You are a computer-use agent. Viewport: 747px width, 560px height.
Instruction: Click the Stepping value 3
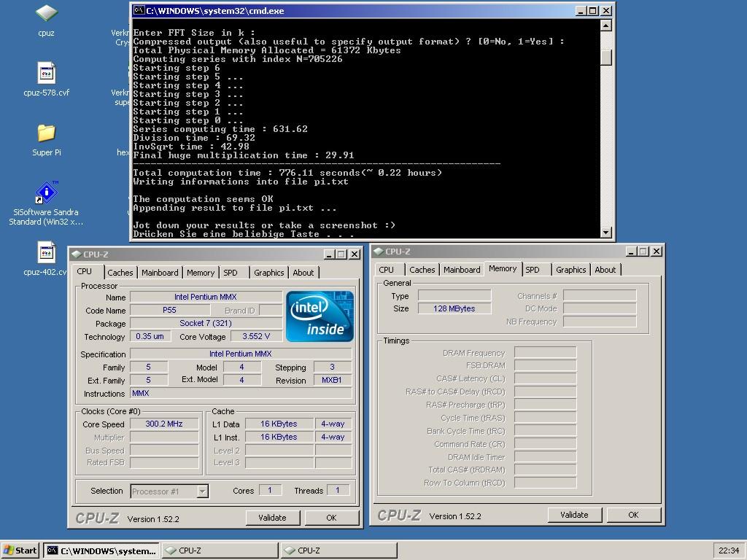pos(332,367)
